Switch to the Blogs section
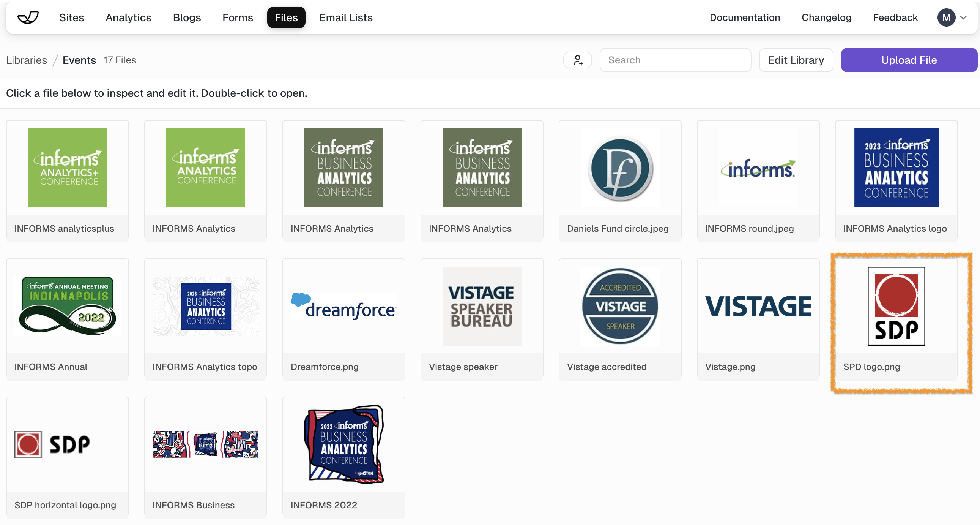 point(187,17)
